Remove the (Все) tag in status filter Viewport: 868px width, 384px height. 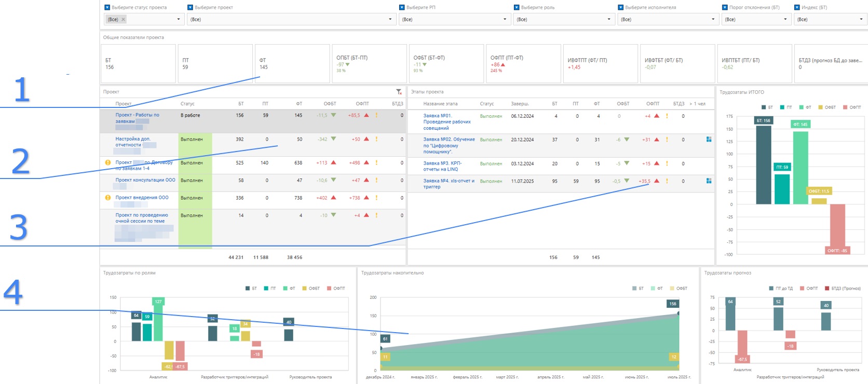(x=123, y=20)
